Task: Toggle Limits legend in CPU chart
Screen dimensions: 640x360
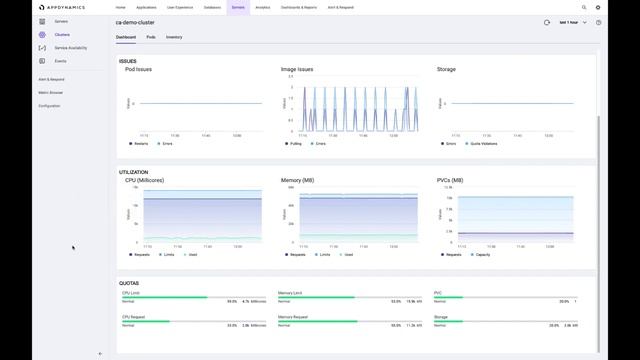Action: (167, 255)
